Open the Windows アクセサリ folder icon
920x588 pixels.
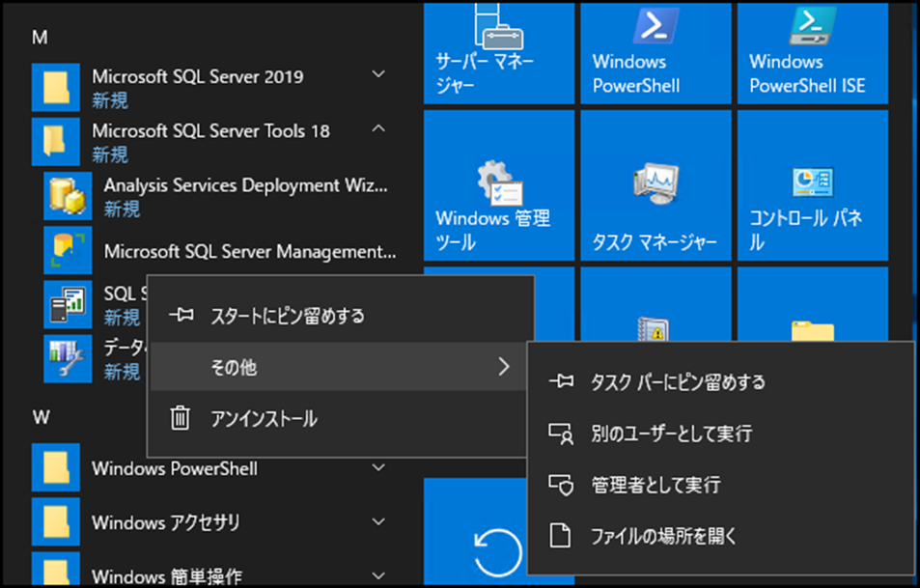pyautogui.click(x=56, y=521)
